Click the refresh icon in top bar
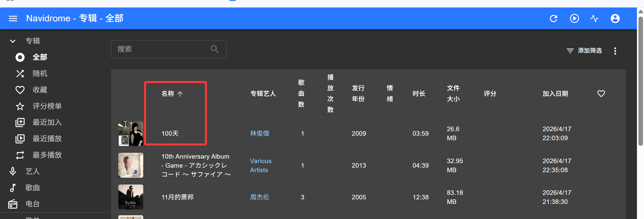The height and width of the screenshot is (219, 644). pyautogui.click(x=554, y=18)
